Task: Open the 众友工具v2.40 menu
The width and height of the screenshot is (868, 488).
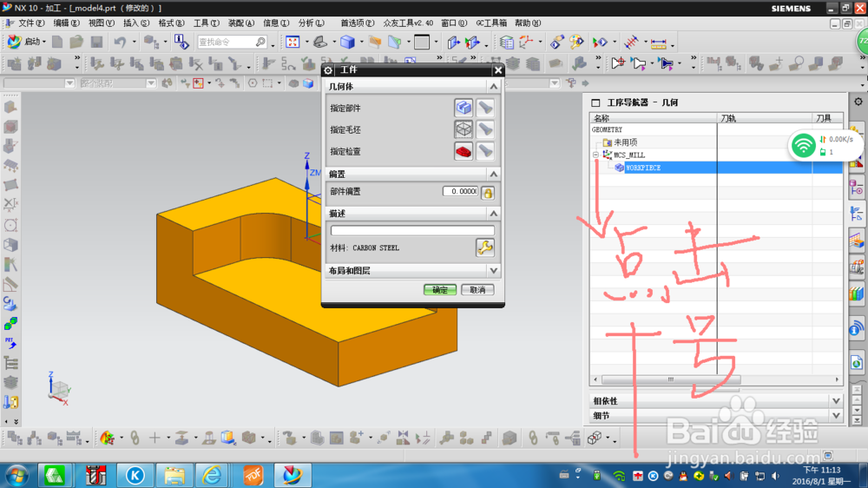Action: click(x=408, y=23)
